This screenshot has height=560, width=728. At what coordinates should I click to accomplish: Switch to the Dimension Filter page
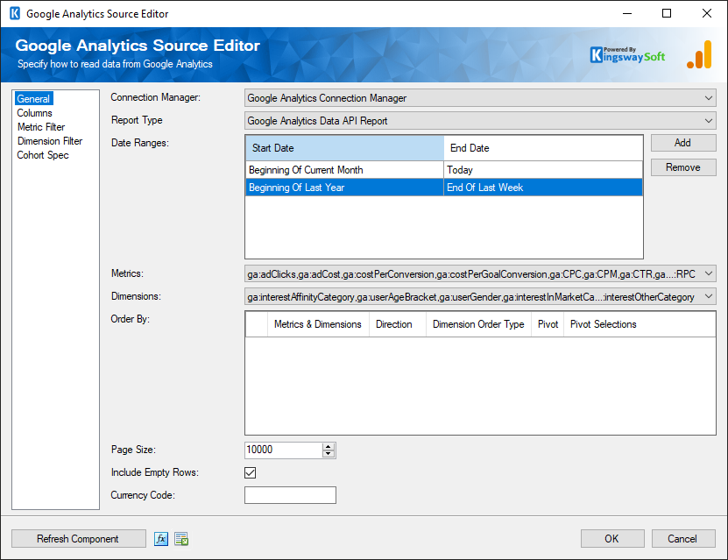(50, 141)
